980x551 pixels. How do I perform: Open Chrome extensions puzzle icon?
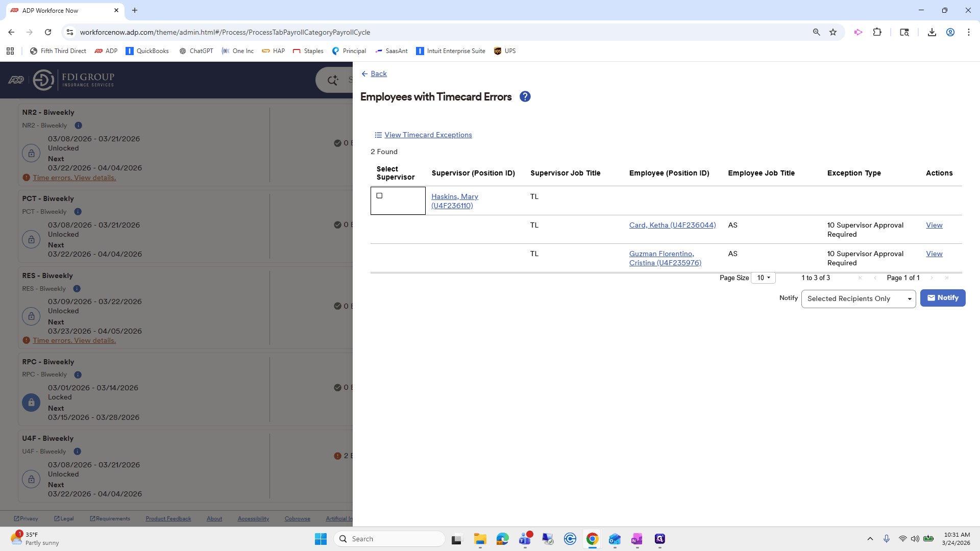(x=877, y=32)
